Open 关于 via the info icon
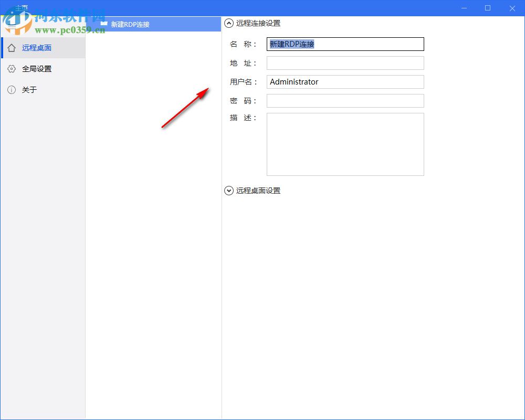The width and height of the screenshot is (525, 420). pyautogui.click(x=12, y=90)
